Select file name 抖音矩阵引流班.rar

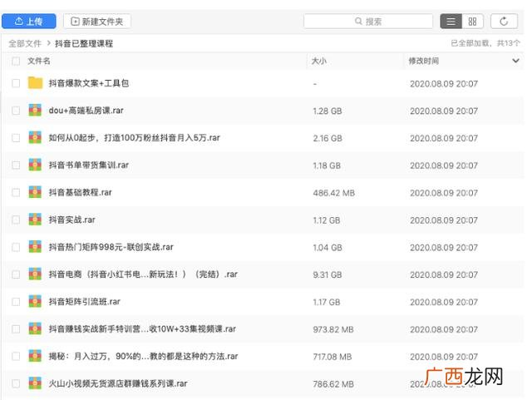coord(85,302)
